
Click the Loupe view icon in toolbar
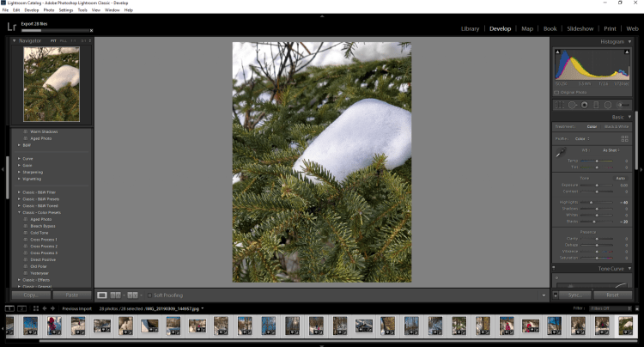(102, 295)
